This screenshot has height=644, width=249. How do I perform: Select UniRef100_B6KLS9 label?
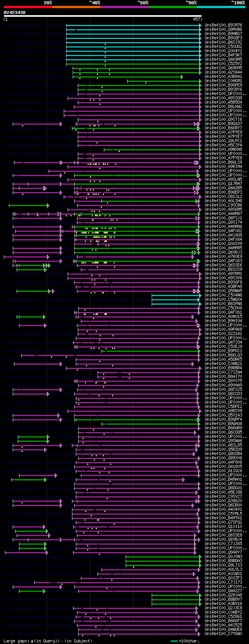[x=223, y=162]
